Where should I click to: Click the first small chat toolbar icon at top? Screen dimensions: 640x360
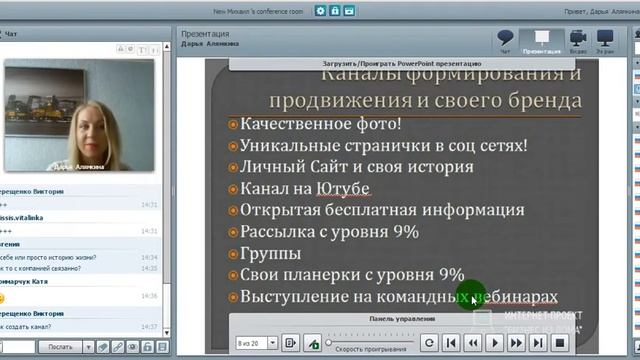tap(120, 49)
